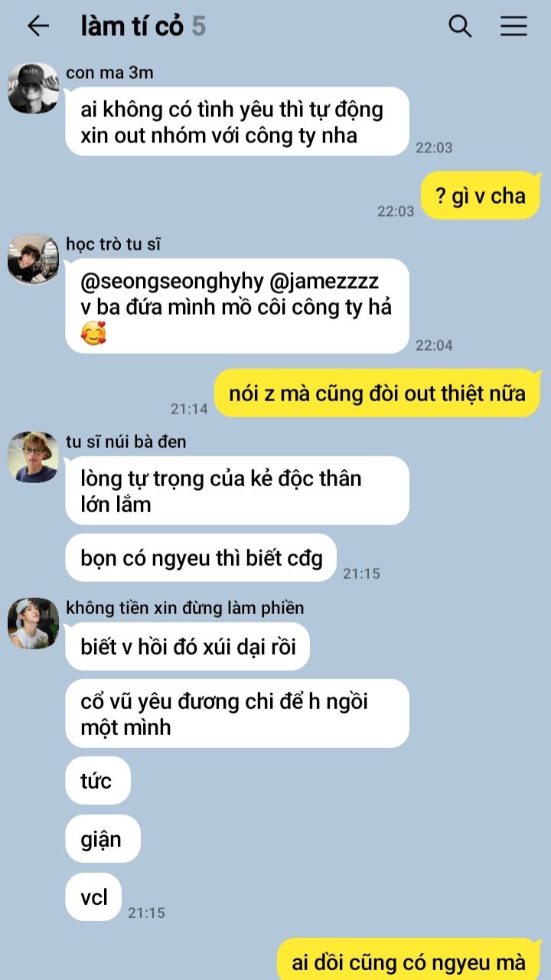Tap the member count 5
The width and height of the screenshot is (551, 980).
pyautogui.click(x=199, y=27)
